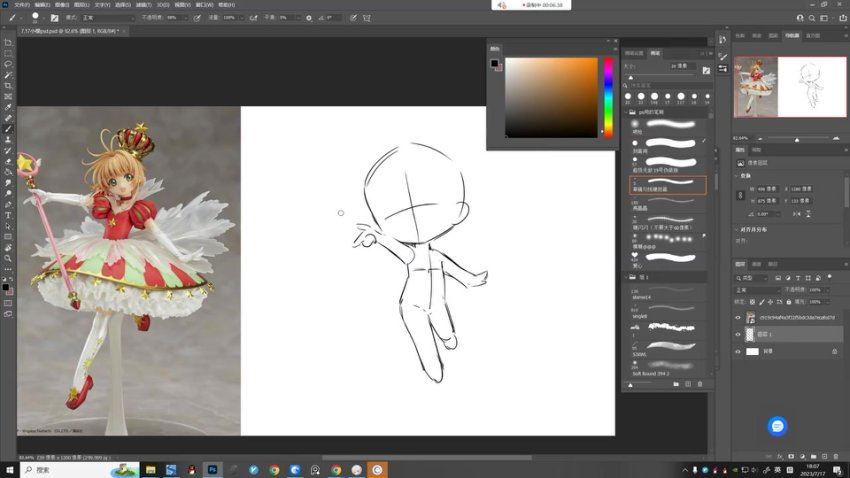Open the 滤镜 menu
The height and width of the screenshot is (478, 850).
pyautogui.click(x=143, y=4)
